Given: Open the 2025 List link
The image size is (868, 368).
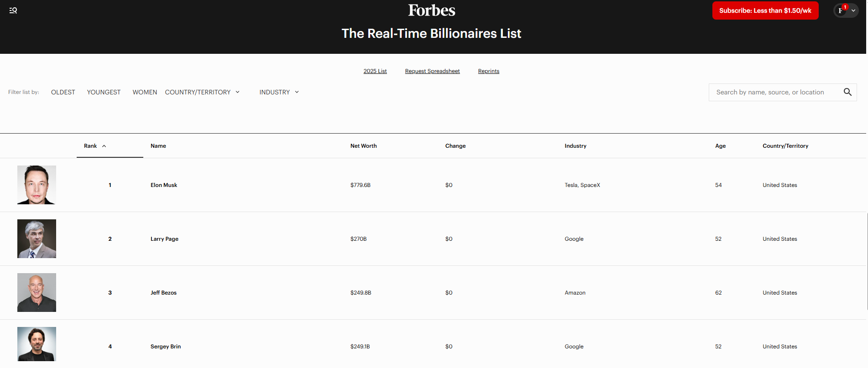Looking at the screenshot, I should click(375, 71).
